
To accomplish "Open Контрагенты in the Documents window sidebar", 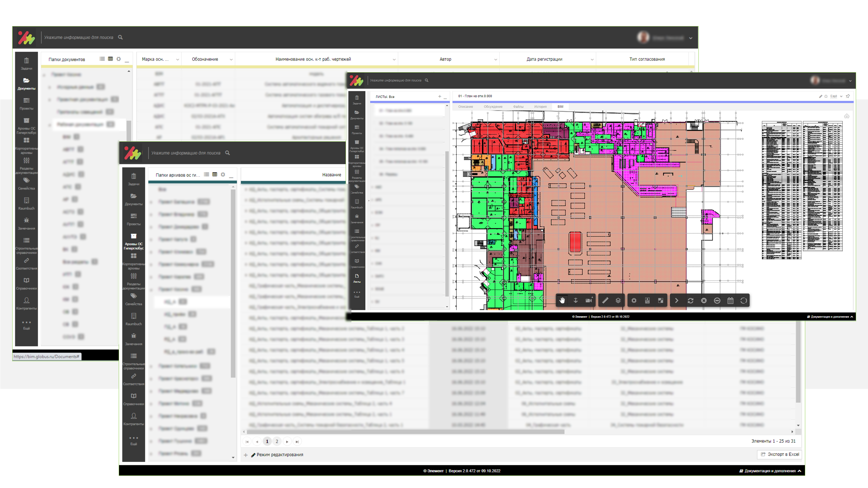I will pos(26,303).
